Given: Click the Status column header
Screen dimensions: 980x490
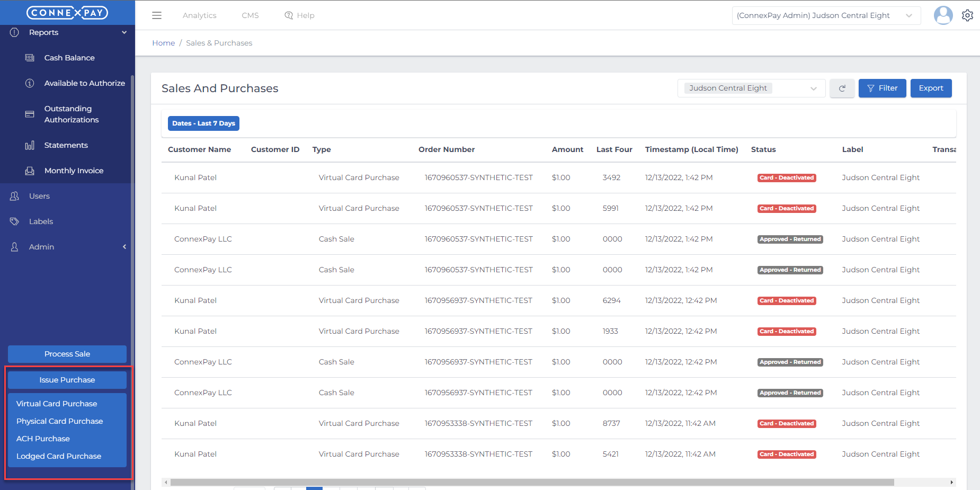Looking at the screenshot, I should point(763,149).
